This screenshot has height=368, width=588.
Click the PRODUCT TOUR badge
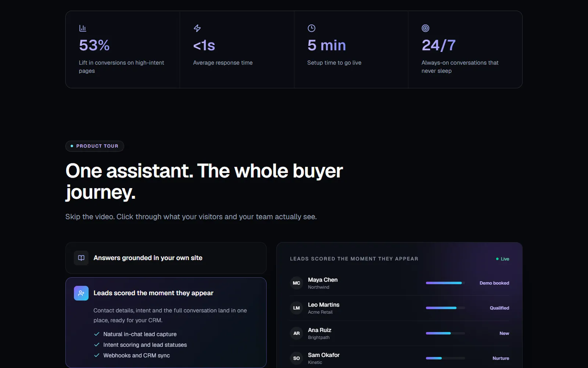coord(95,146)
